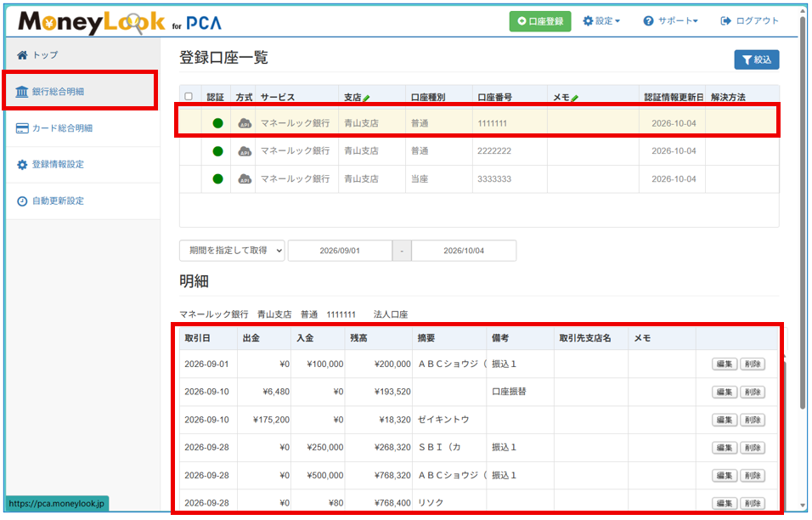Image resolution: width=812 pixels, height=520 pixels.
Task: Click green status dot for account 3333333
Action: click(x=218, y=178)
